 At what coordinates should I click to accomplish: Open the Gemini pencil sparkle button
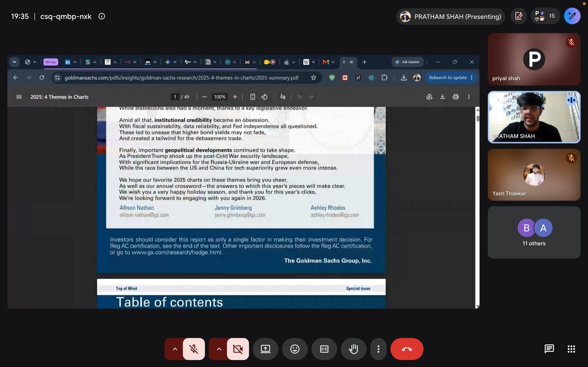572,16
